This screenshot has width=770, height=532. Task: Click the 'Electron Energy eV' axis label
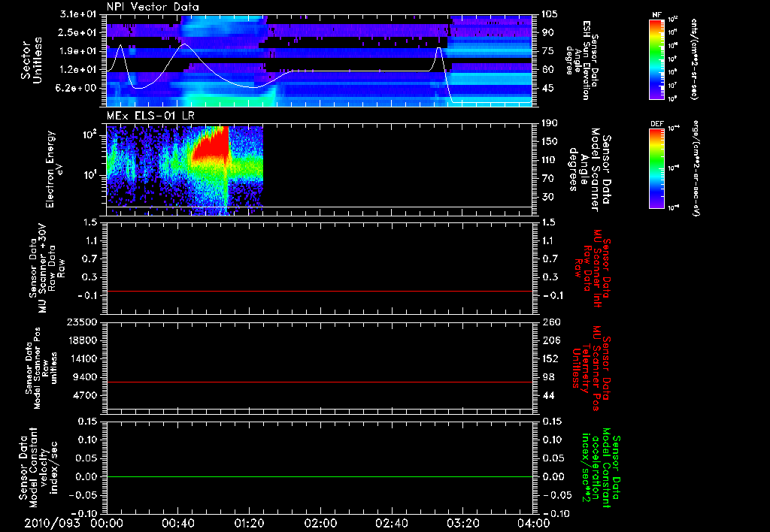[54, 169]
